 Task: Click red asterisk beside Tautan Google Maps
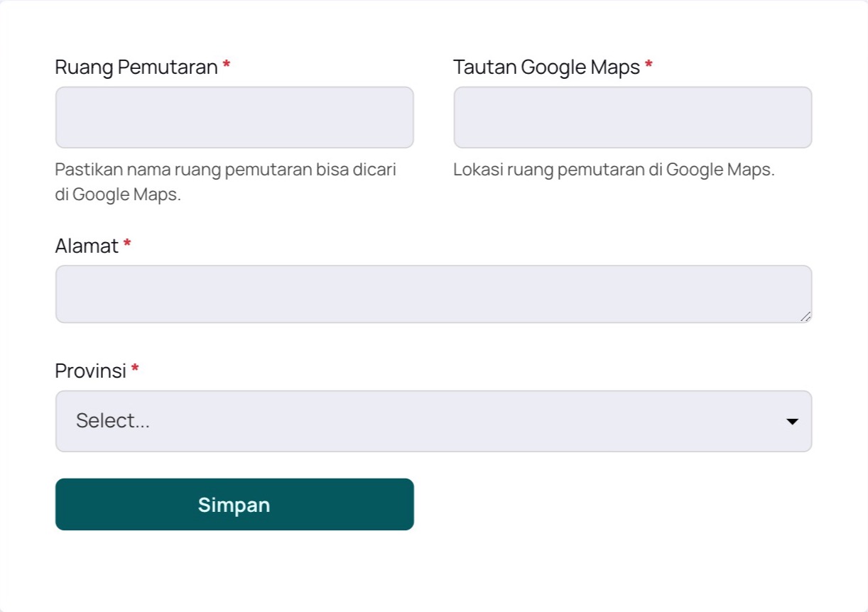pos(649,66)
